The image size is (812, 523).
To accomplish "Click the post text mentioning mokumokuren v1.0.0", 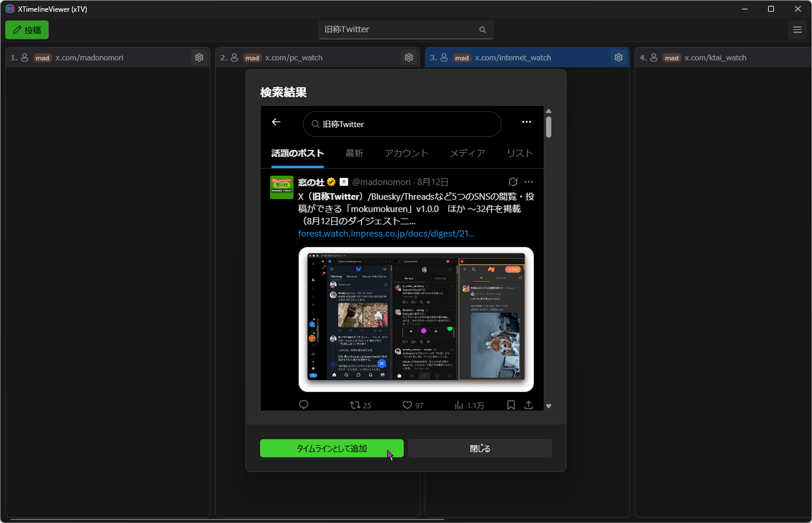I will (416, 208).
